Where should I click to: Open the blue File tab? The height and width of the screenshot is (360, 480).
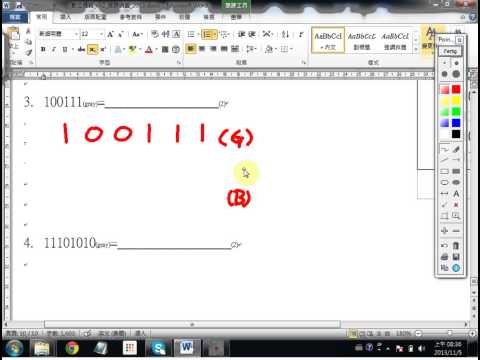pos(15,17)
